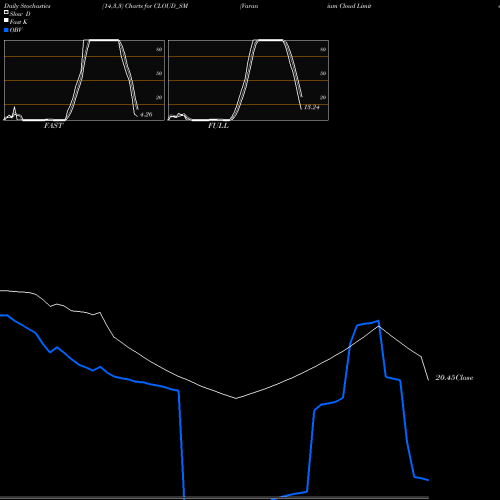Click the 20 level label in FAST chart
The width and height of the screenshot is (500, 500).
pyautogui.click(x=159, y=97)
